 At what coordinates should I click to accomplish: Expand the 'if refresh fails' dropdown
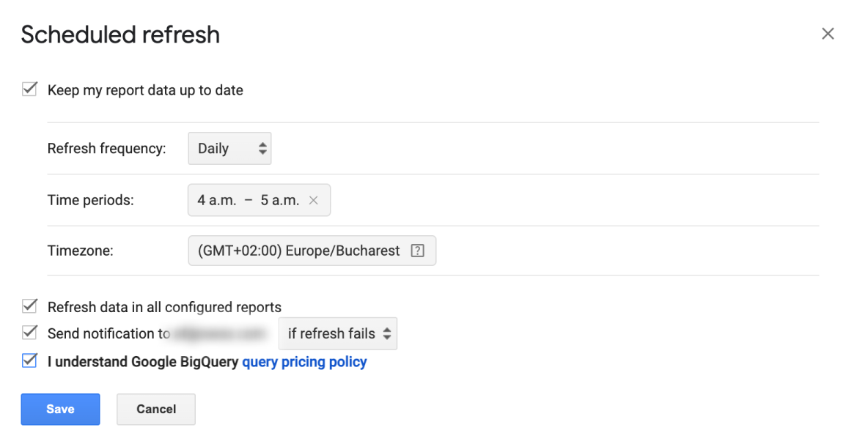pos(338,333)
